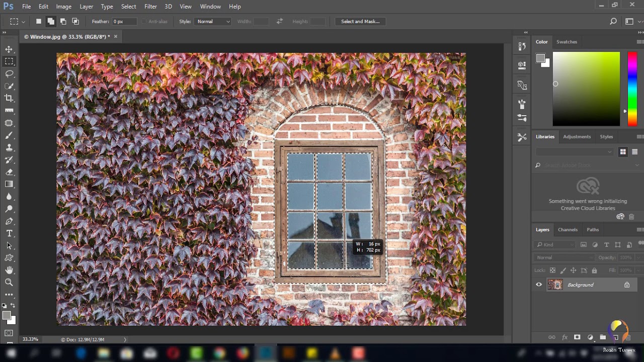The height and width of the screenshot is (362, 644).
Task: Select the Quick Selection tool
Action: tap(9, 86)
